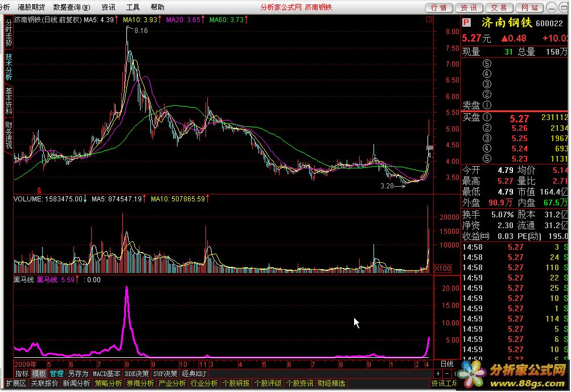Click the 黑马线: 5.59 indicator label

(x=56, y=280)
